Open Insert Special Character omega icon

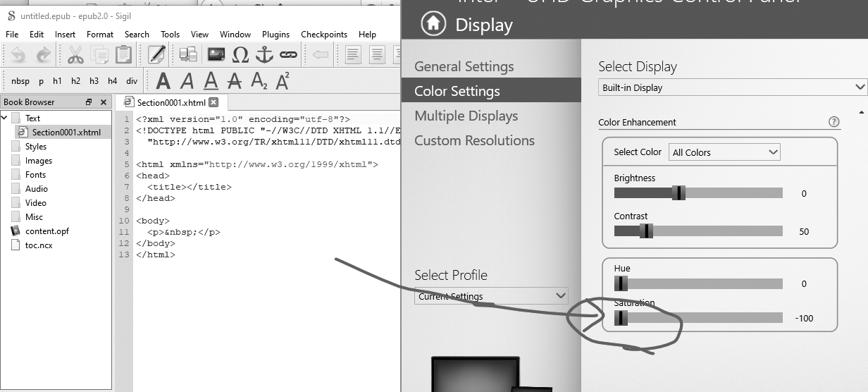pos(240,54)
